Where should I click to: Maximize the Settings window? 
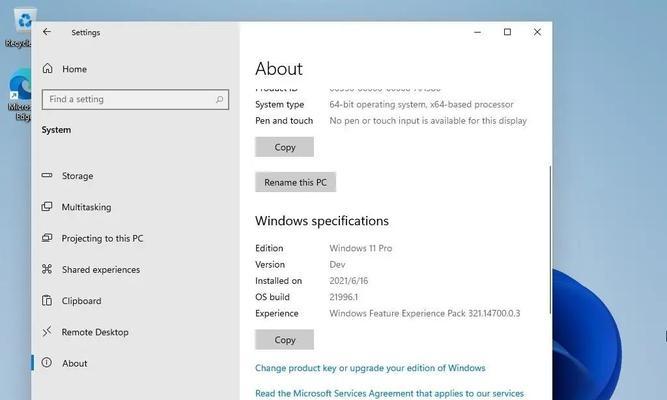[507, 32]
